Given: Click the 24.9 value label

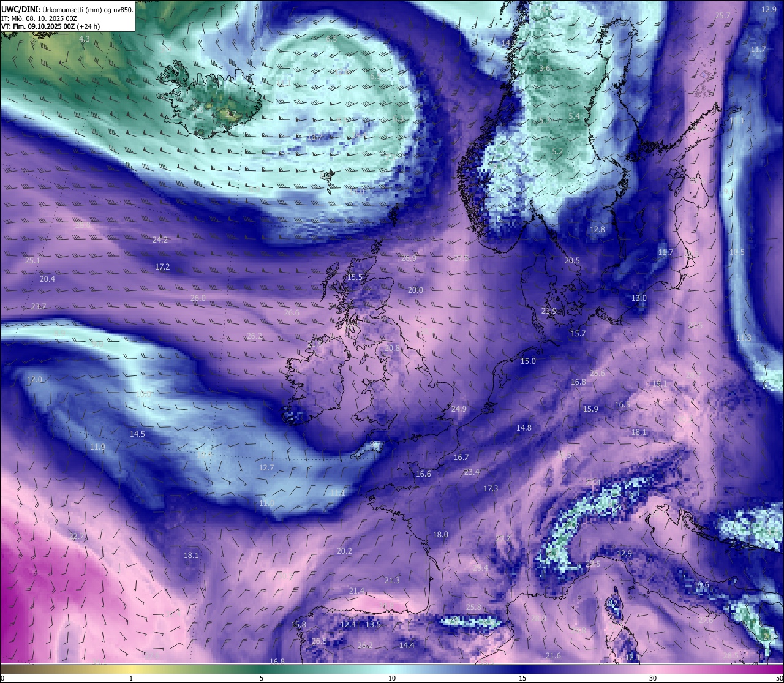Looking at the screenshot, I should point(459,409).
